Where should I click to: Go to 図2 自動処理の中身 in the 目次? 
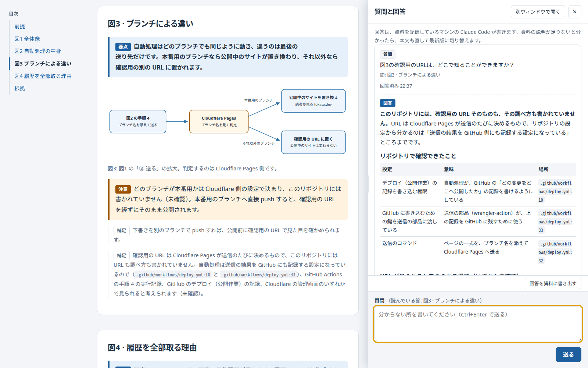click(x=37, y=51)
